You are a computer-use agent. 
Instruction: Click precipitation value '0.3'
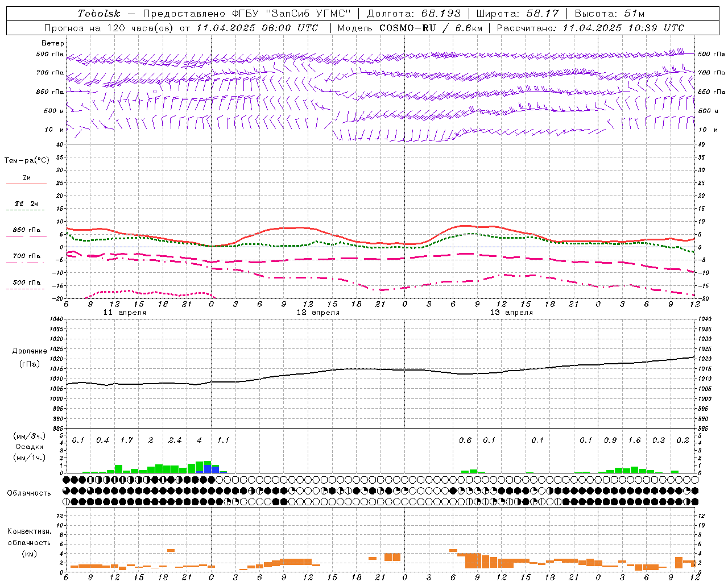pos(659,440)
